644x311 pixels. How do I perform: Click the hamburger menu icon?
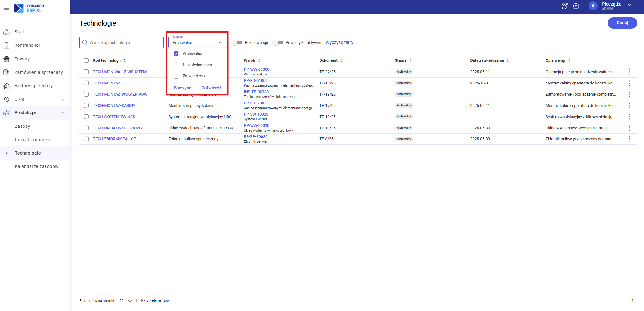6,8
